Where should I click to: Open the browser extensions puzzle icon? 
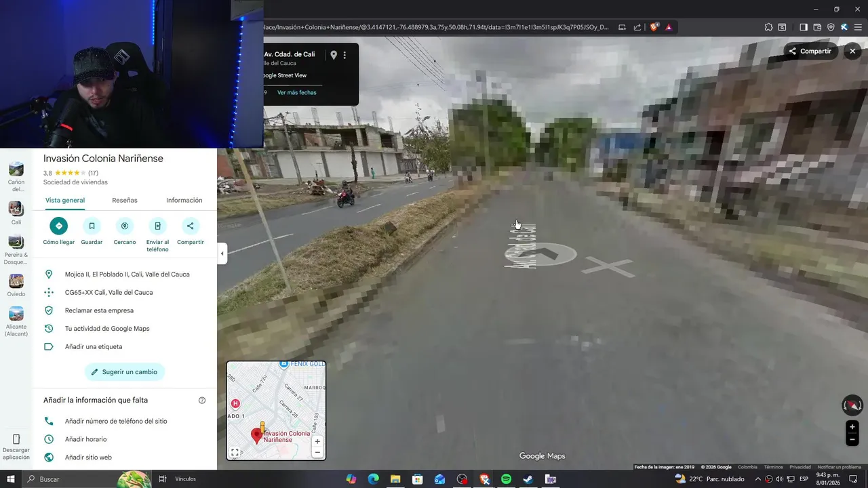[768, 27]
